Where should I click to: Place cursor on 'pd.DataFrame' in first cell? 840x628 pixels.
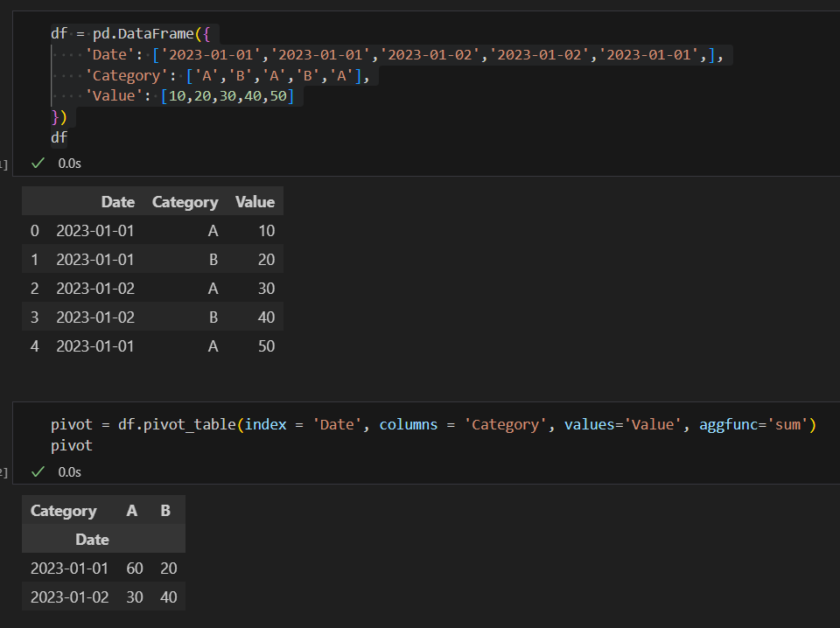(x=143, y=34)
